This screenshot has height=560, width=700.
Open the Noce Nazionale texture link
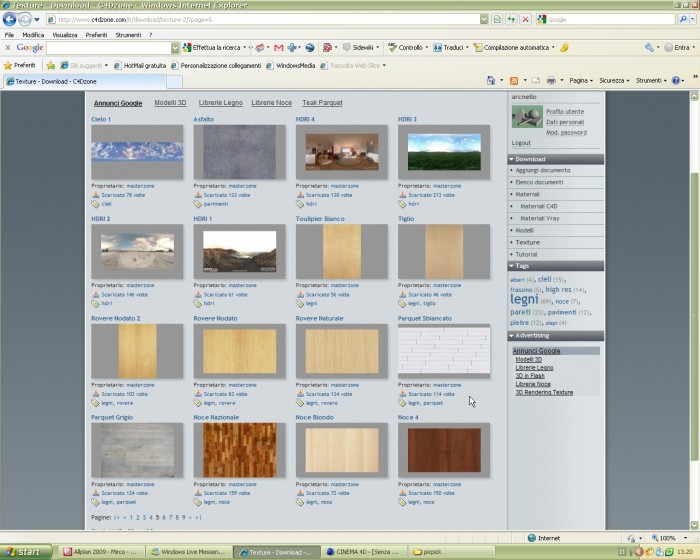point(216,417)
